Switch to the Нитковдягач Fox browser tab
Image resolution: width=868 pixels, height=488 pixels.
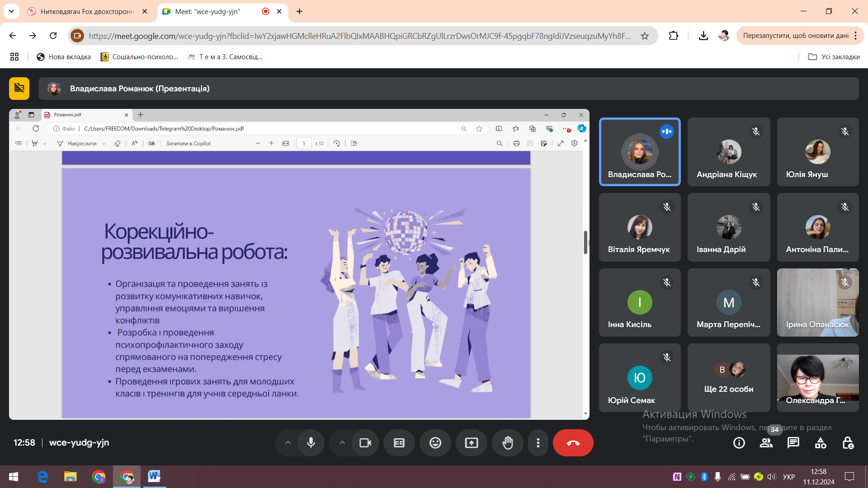coord(87,11)
